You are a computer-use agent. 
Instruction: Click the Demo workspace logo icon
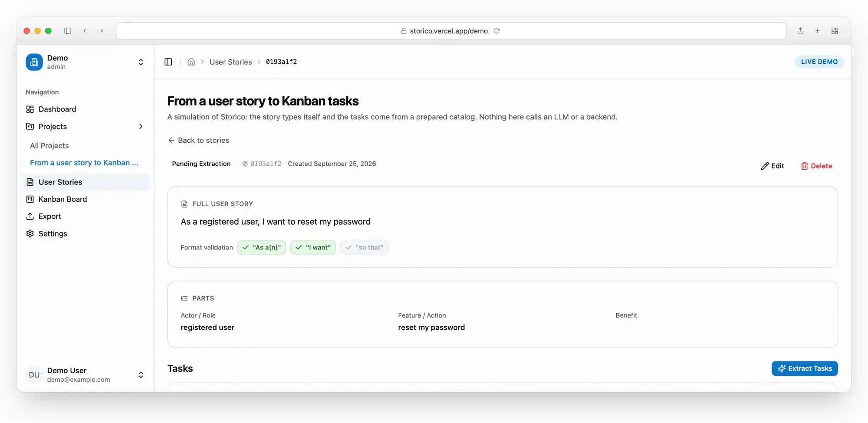[34, 62]
